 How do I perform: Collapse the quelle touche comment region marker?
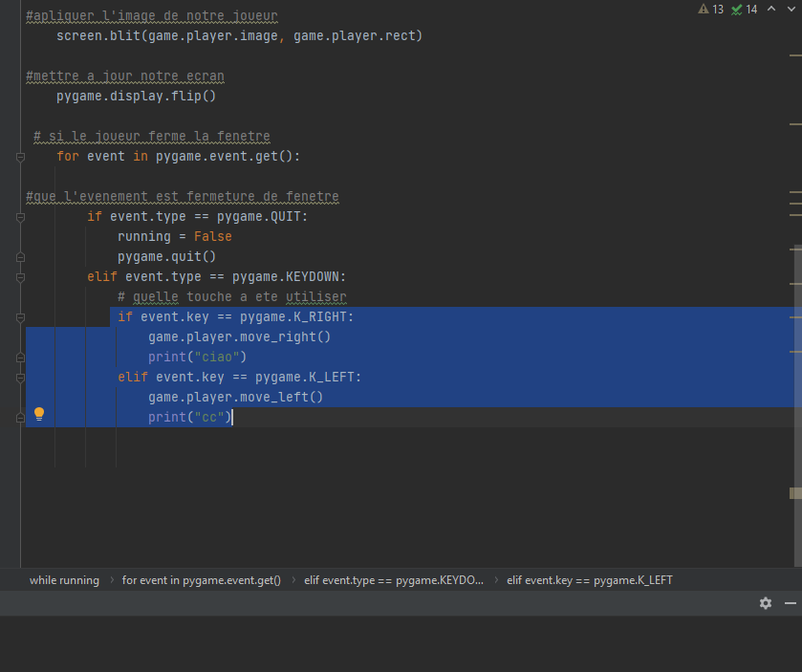19,296
